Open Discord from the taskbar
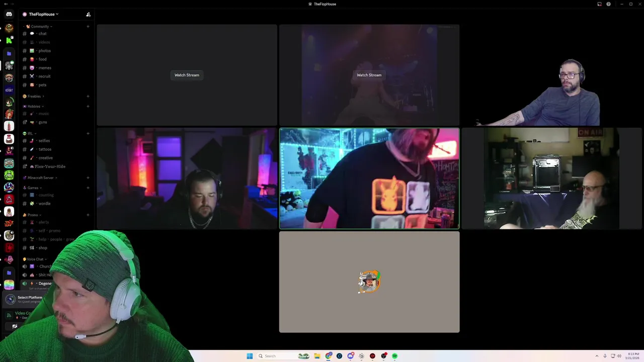644x362 pixels. point(350,356)
